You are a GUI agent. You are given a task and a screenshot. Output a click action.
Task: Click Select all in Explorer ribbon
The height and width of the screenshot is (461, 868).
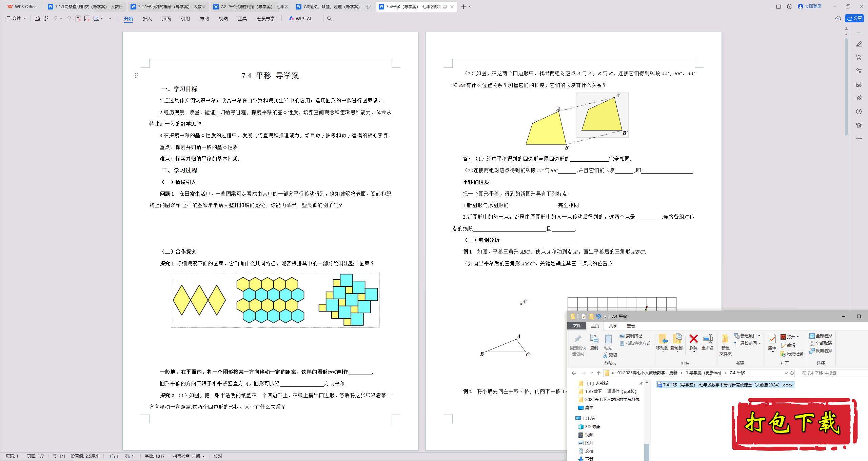click(821, 336)
